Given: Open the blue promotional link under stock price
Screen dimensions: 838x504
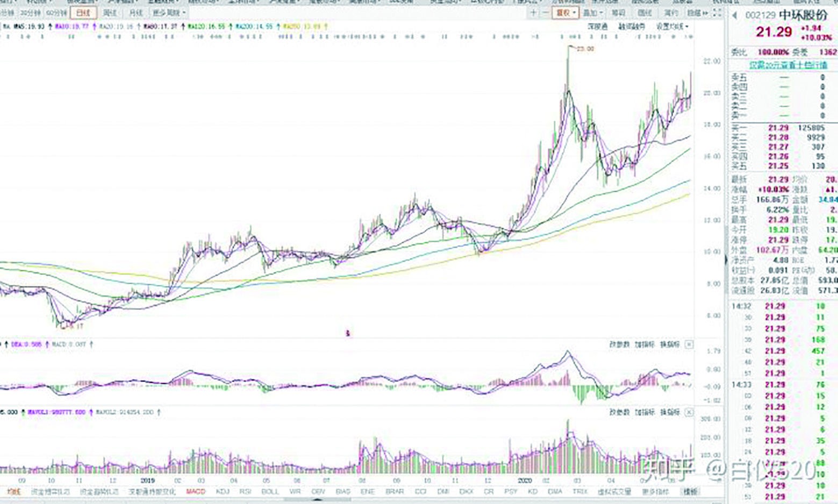Looking at the screenshot, I should [788, 65].
